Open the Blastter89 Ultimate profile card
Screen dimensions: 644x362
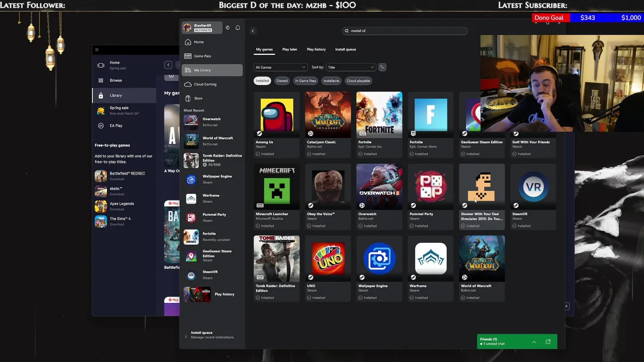[x=202, y=28]
